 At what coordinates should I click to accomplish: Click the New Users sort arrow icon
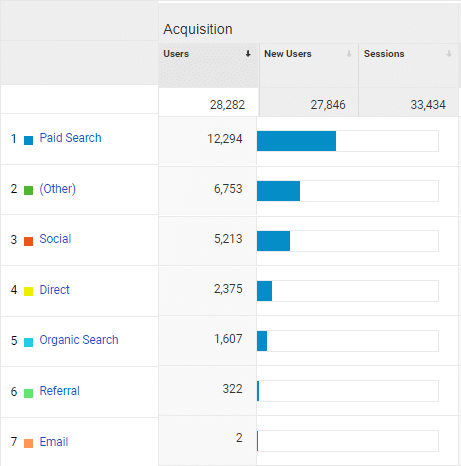click(x=349, y=54)
